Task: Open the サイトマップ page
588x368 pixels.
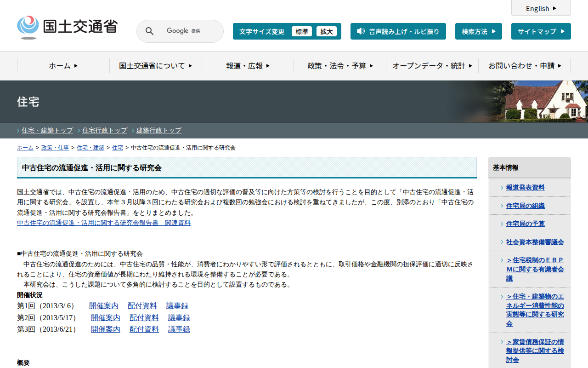Action: click(541, 31)
